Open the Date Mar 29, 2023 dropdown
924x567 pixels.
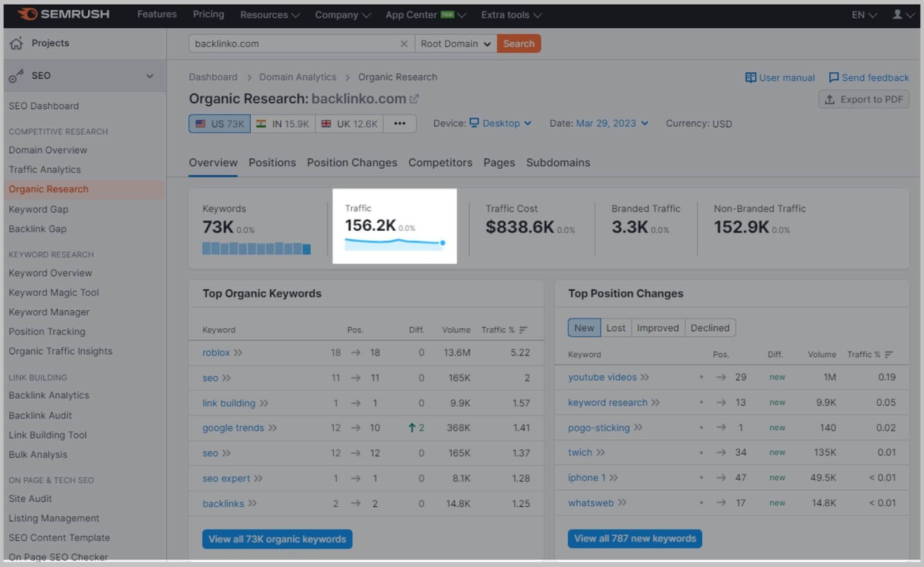click(612, 124)
